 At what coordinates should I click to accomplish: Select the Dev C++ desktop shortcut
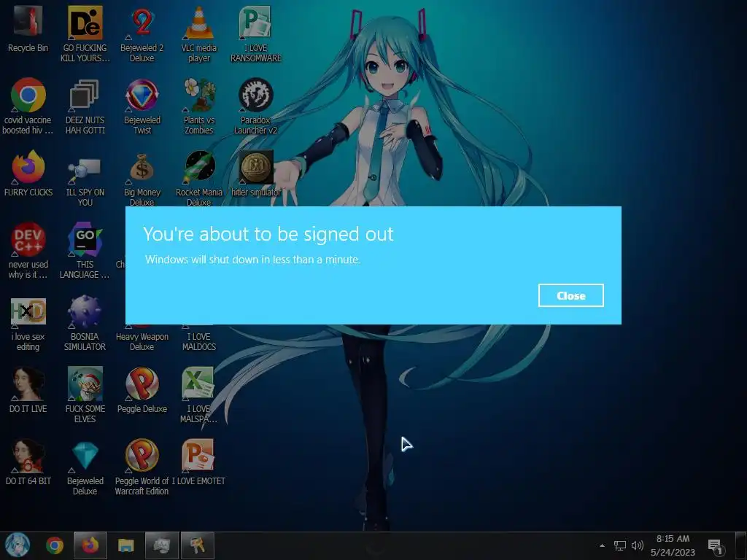[x=28, y=239]
